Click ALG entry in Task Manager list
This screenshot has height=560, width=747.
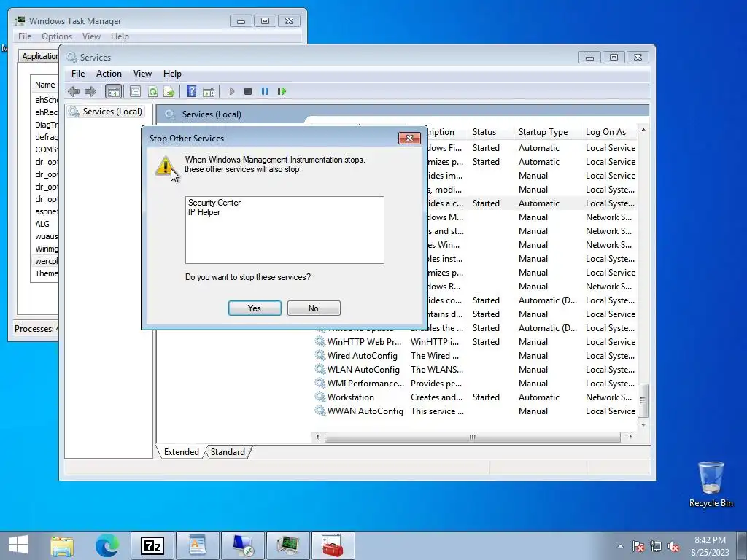coord(42,224)
